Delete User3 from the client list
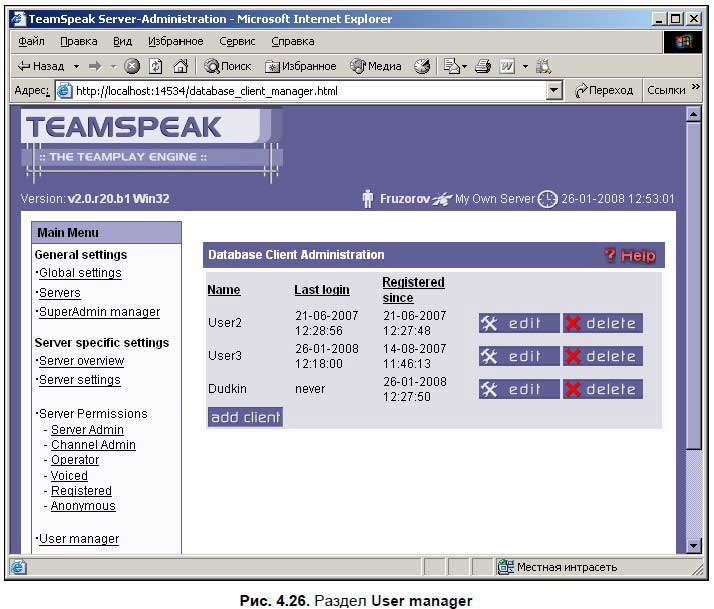The image size is (714, 609). 602,356
